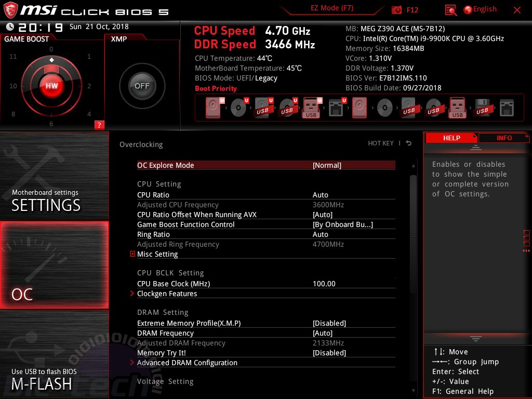Switch to EZ Mode (F7)
This screenshot has height=399, width=532.
click(332, 8)
